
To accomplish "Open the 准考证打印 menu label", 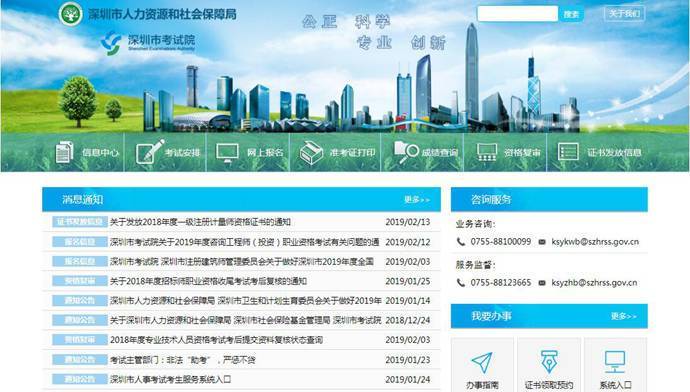I will (352, 153).
